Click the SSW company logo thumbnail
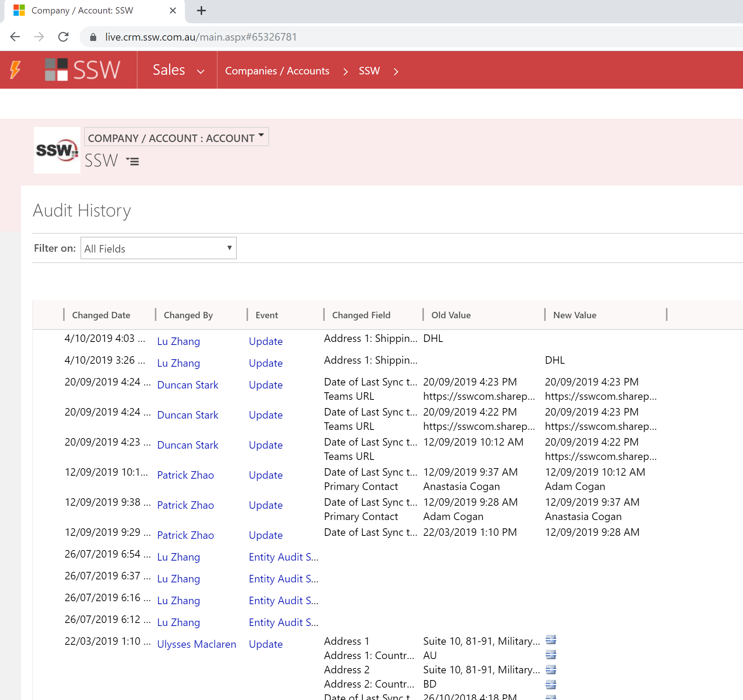The height and width of the screenshot is (700, 743). tap(57, 150)
